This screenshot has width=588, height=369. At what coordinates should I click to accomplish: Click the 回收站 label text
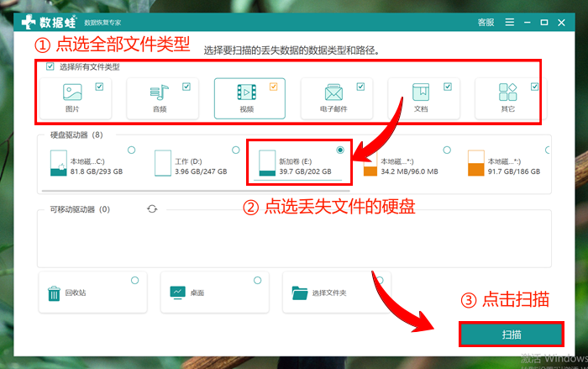coord(76,293)
